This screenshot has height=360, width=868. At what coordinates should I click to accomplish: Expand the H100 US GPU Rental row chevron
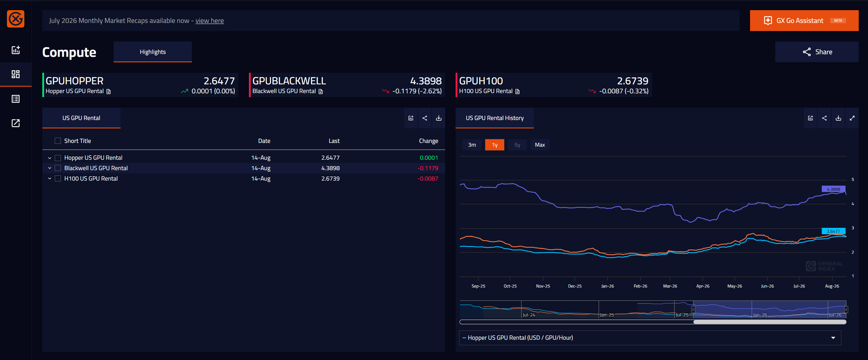coord(50,178)
